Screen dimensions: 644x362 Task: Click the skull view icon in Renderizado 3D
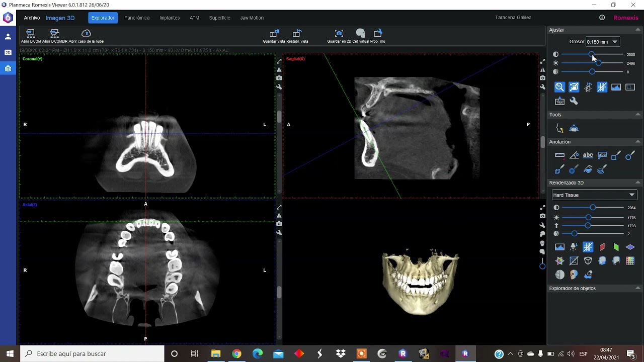pos(574,275)
